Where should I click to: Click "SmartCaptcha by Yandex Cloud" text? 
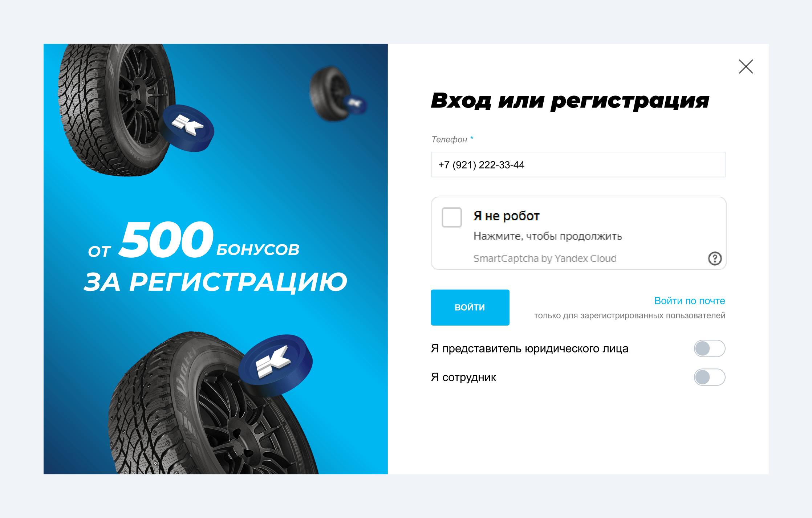[x=545, y=258]
